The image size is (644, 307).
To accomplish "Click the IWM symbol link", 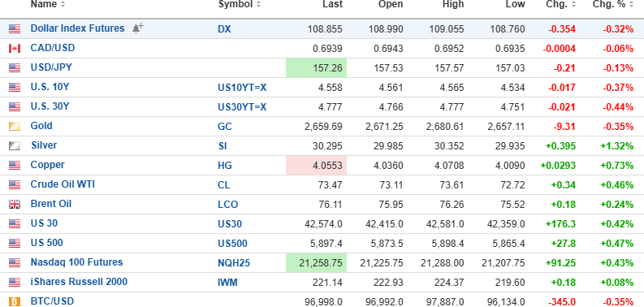I will [227, 283].
